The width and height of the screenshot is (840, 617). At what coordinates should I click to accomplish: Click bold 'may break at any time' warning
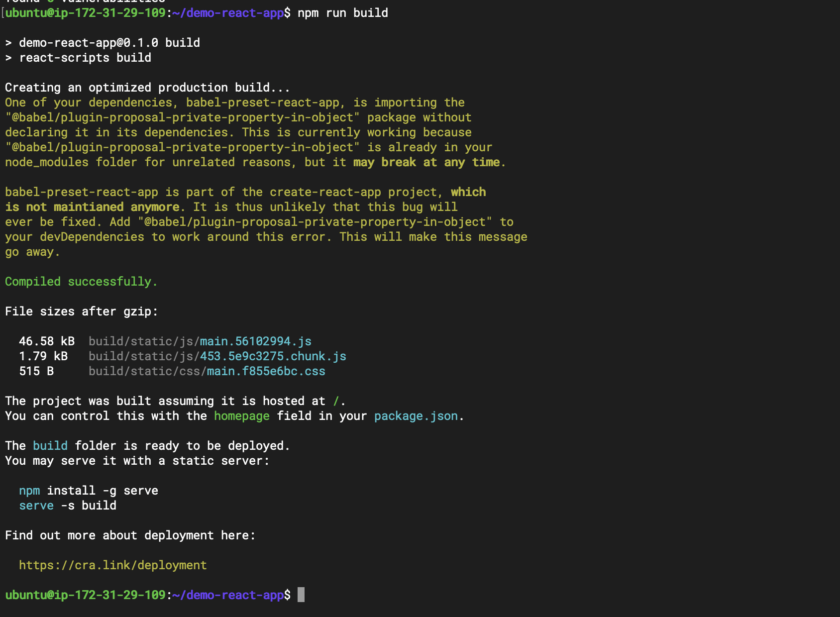tap(426, 162)
